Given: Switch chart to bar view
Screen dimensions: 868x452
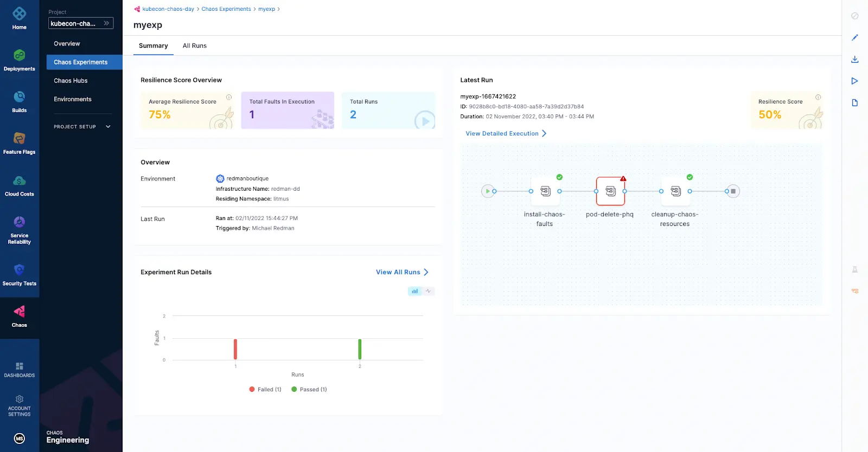Looking at the screenshot, I should (415, 291).
